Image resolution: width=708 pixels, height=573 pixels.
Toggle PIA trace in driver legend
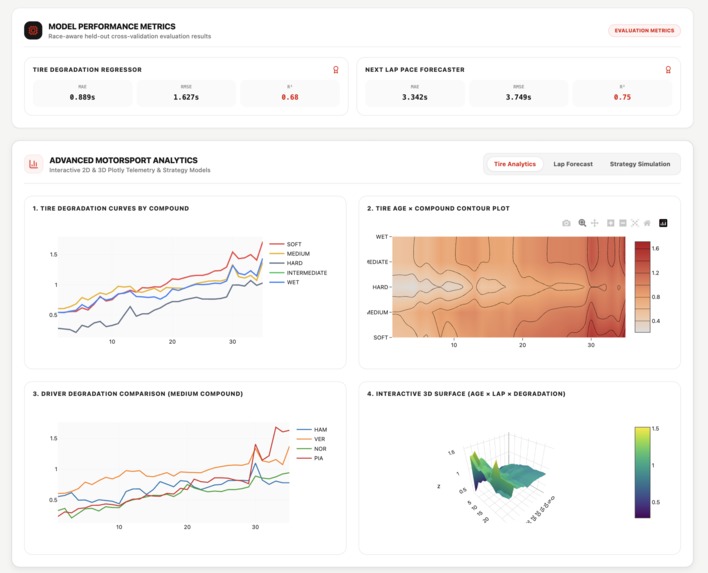coord(310,458)
